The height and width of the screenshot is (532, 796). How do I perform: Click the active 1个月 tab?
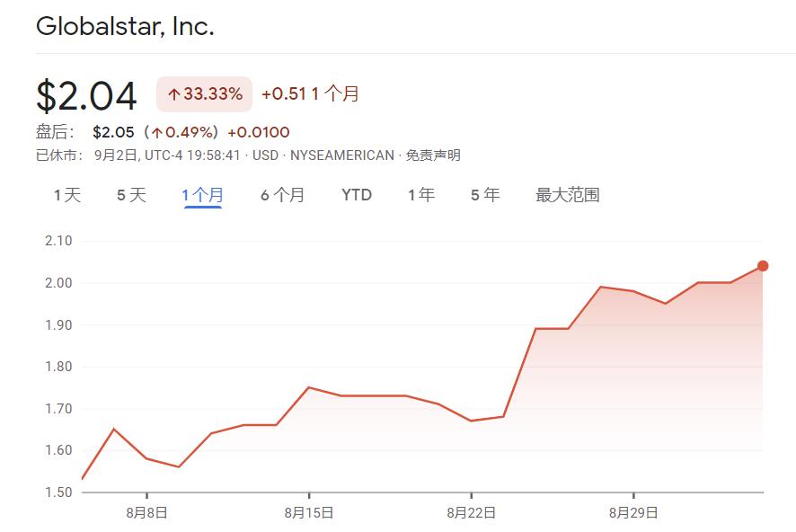coord(203,195)
